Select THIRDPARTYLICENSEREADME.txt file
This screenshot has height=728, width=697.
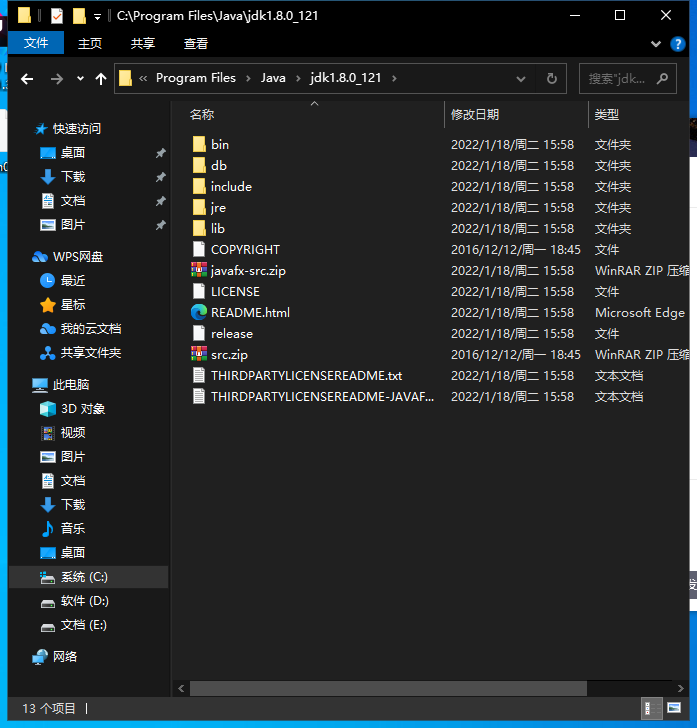coord(306,375)
